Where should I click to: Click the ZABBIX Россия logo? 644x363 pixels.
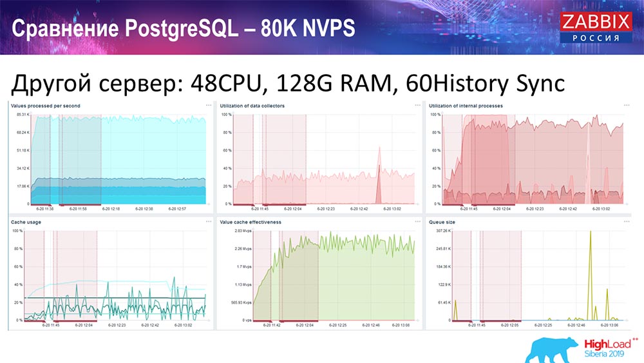pyautogui.click(x=596, y=27)
